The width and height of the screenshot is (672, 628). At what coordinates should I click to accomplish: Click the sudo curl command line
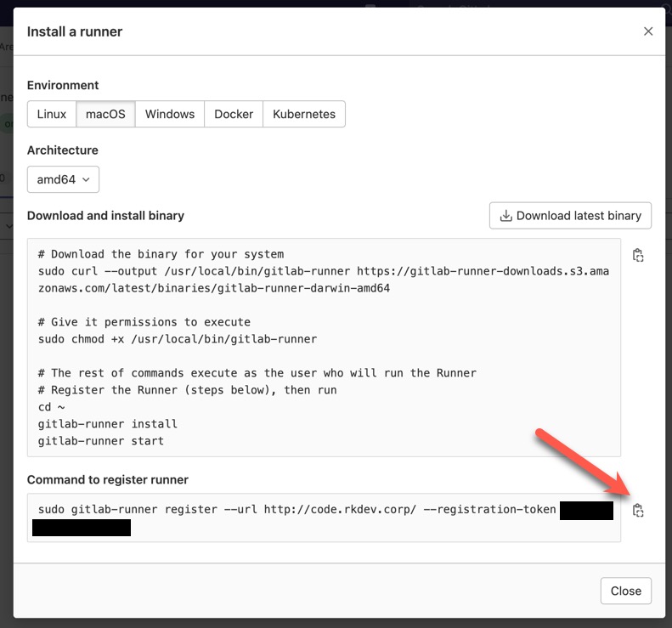323,271
